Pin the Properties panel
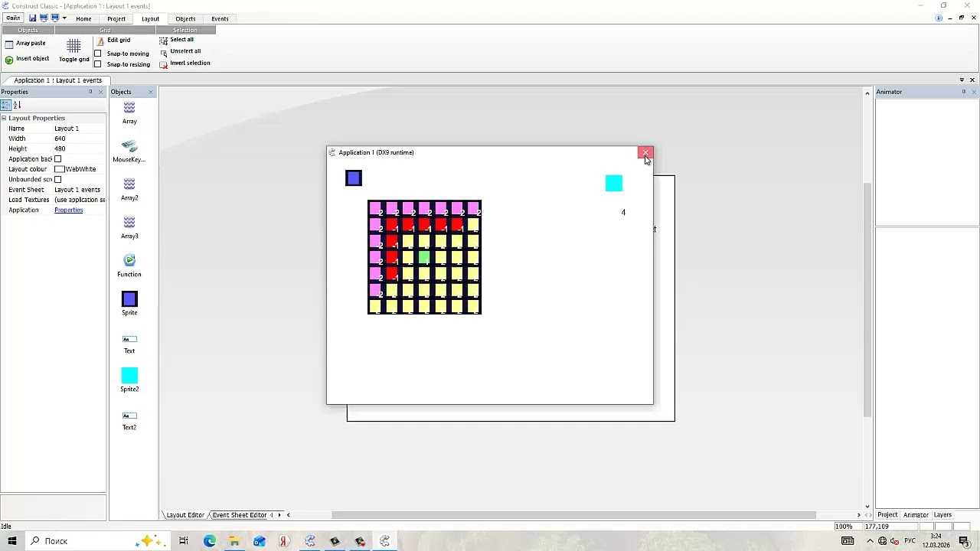The height and width of the screenshot is (551, 980). [x=90, y=92]
